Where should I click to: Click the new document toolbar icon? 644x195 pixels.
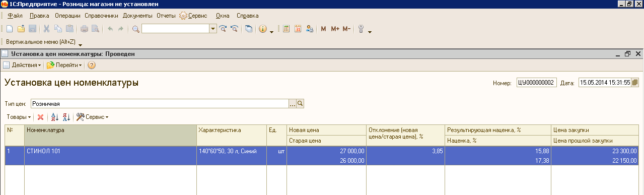point(10,29)
